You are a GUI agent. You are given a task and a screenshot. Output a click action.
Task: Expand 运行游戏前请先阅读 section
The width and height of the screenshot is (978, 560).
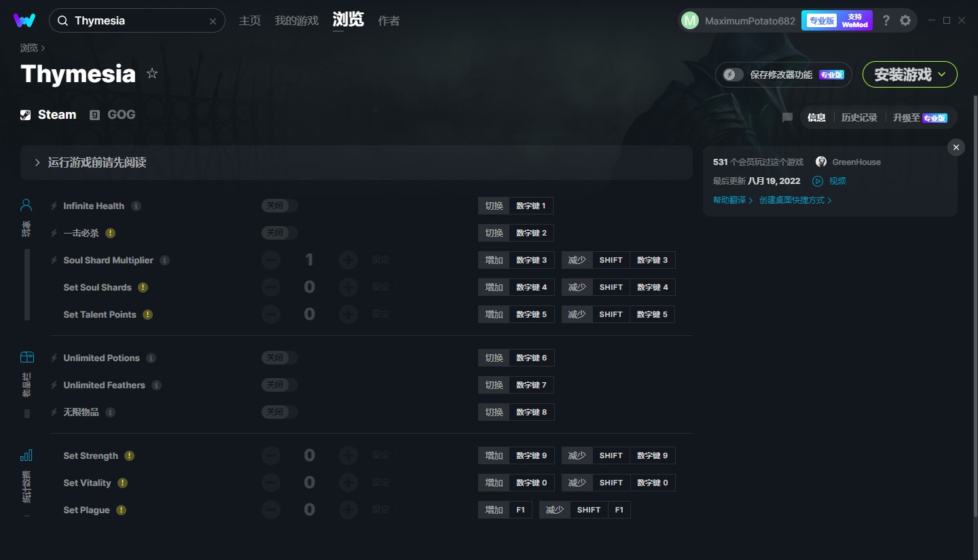[357, 162]
